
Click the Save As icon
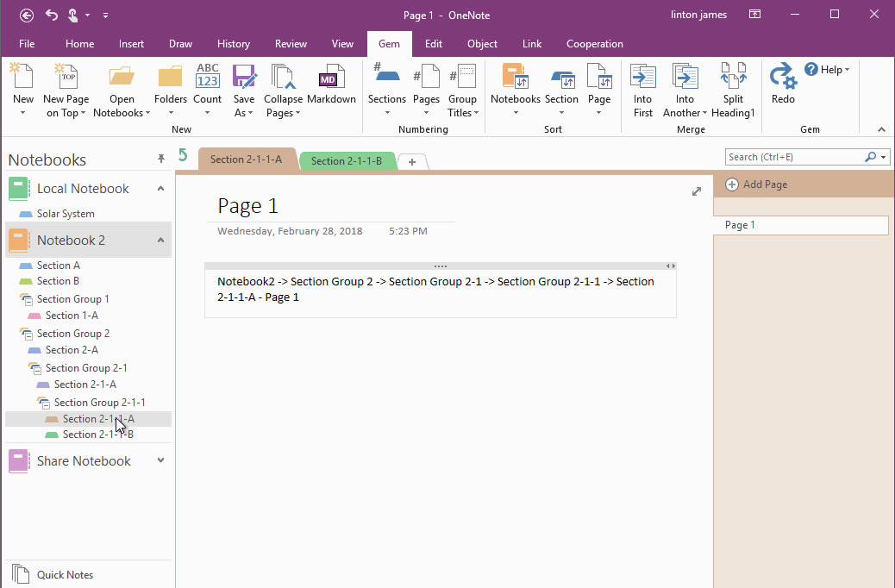(x=244, y=86)
